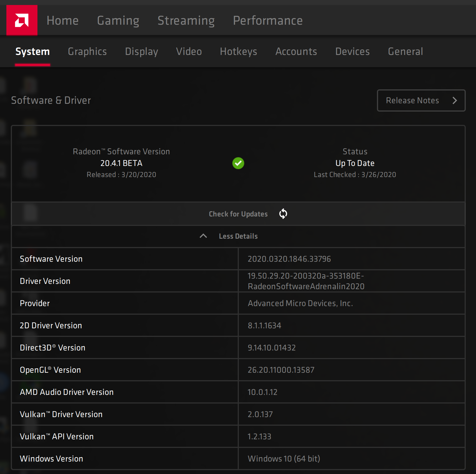Screen dimensions: 476x474
Task: Click the Last Checked date text
Action: tap(355, 175)
